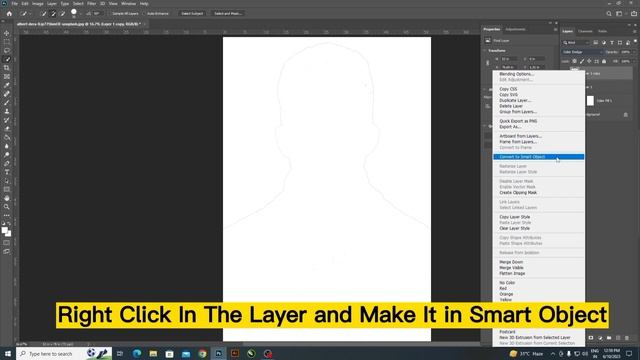The image size is (640, 360).
Task: Select the Rectangle shape tool
Action: [7, 189]
